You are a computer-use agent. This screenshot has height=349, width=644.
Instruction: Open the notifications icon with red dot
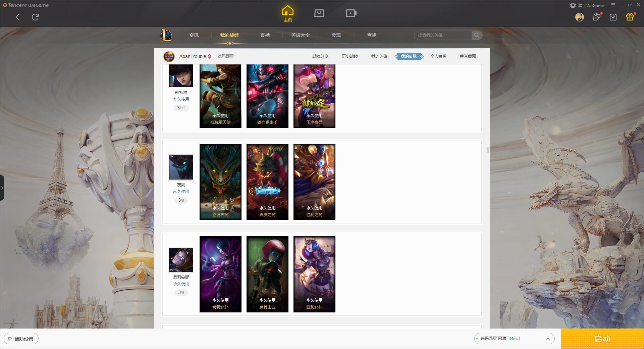(597, 17)
